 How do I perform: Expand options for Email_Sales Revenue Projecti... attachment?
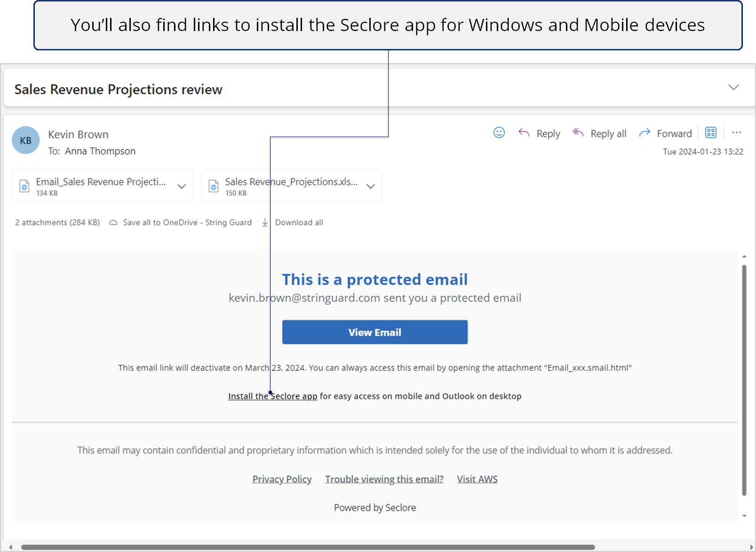click(x=182, y=186)
